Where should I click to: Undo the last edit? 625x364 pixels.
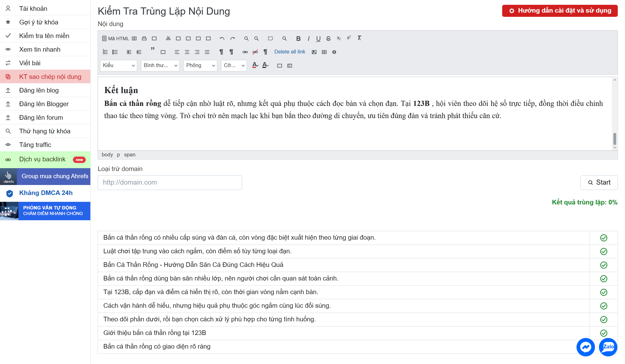pos(222,38)
